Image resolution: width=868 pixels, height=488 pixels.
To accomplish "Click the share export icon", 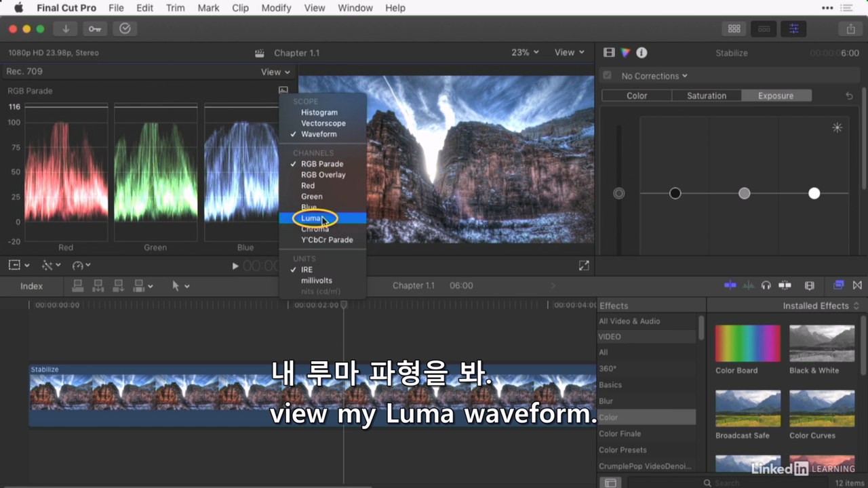I will click(850, 28).
